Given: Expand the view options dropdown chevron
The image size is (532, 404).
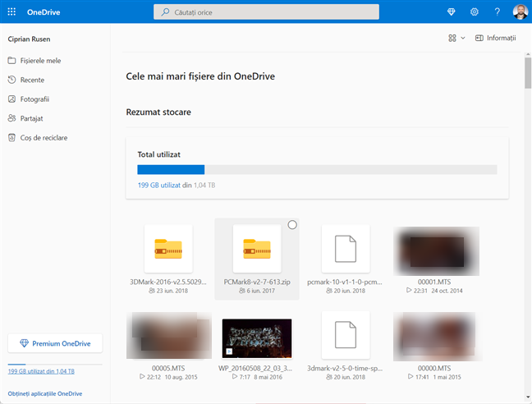Looking at the screenshot, I should 463,38.
